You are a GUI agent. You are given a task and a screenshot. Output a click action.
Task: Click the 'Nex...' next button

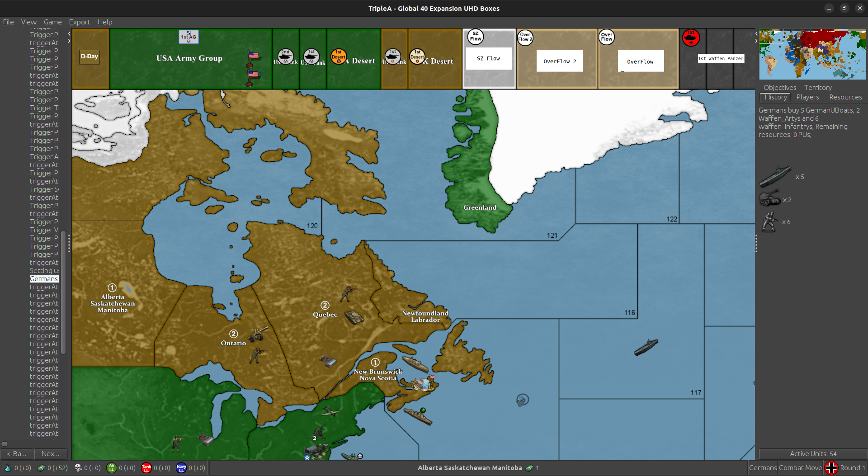(x=51, y=454)
